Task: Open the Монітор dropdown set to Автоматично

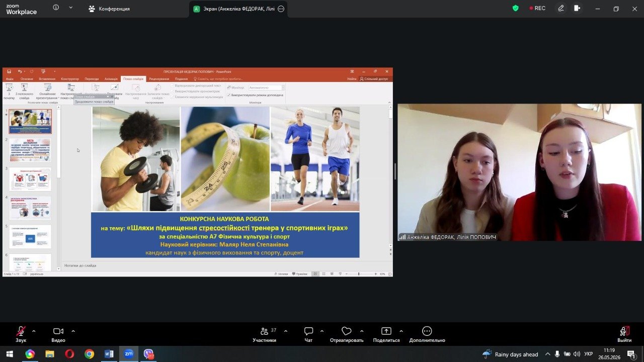Action: point(266,87)
